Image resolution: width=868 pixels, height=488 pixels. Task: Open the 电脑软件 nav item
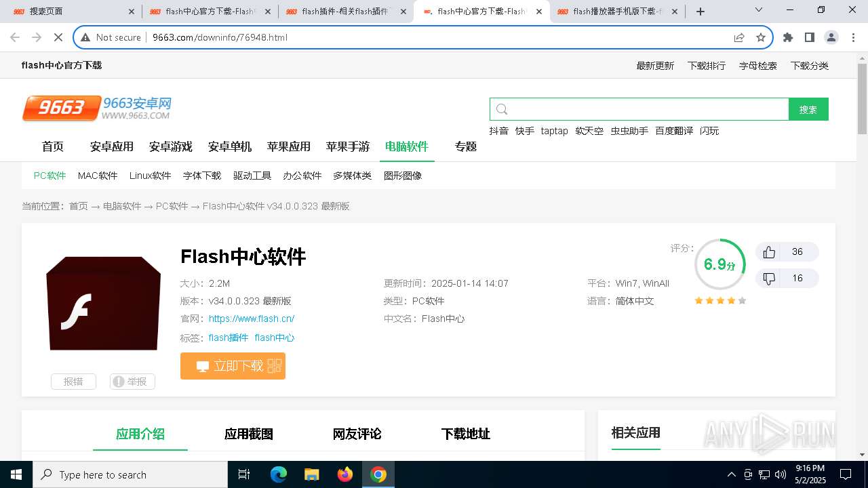[407, 146]
